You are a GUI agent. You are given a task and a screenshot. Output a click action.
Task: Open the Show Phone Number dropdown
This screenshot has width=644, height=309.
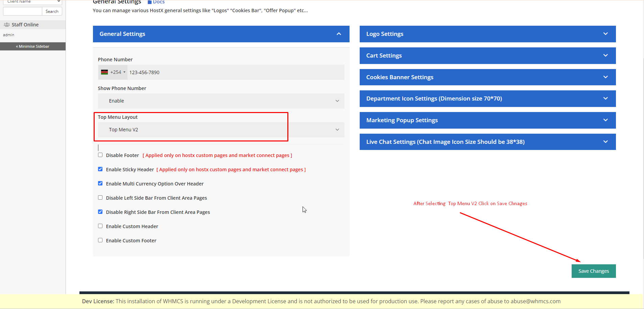(221, 101)
